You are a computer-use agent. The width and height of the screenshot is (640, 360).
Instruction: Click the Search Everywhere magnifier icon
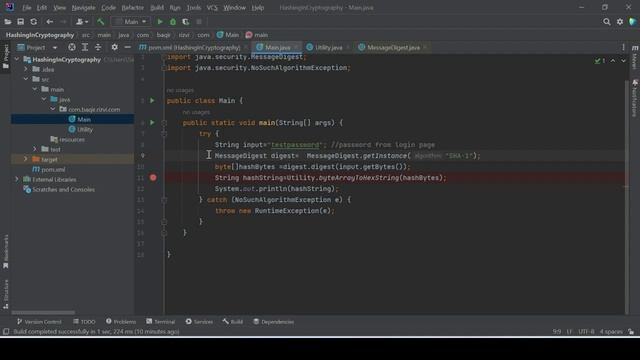tap(607, 22)
